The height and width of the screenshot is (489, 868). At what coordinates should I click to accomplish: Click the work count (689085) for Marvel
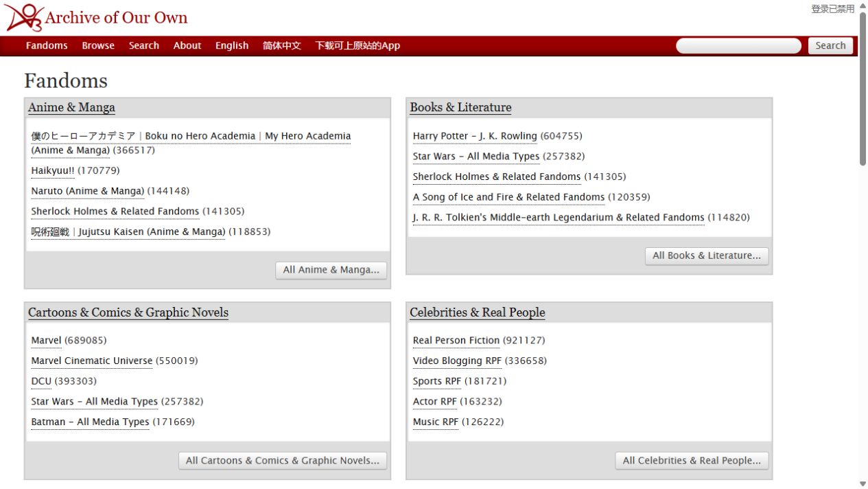86,341
